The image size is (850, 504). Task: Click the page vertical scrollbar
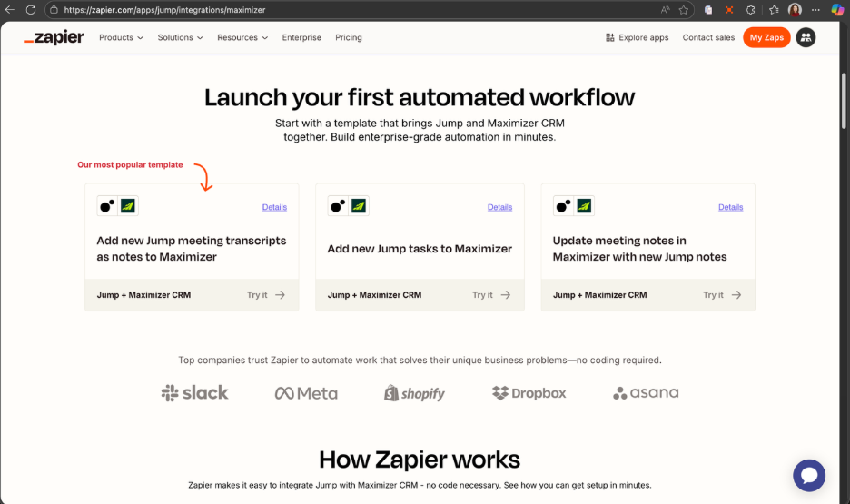(844, 101)
